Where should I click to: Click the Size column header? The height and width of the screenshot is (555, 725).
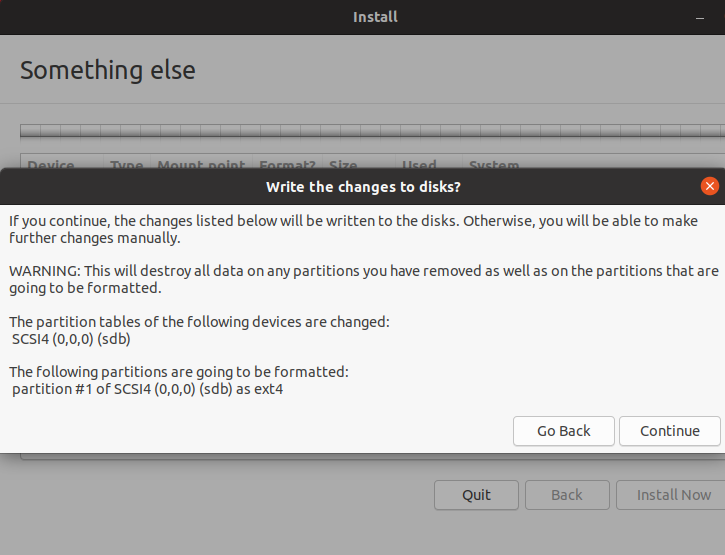[343, 165]
